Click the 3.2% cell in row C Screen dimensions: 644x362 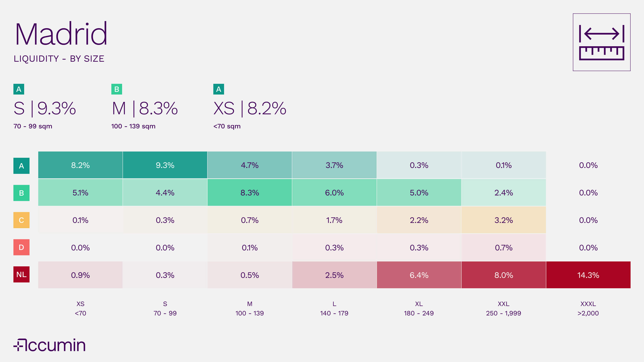504,220
